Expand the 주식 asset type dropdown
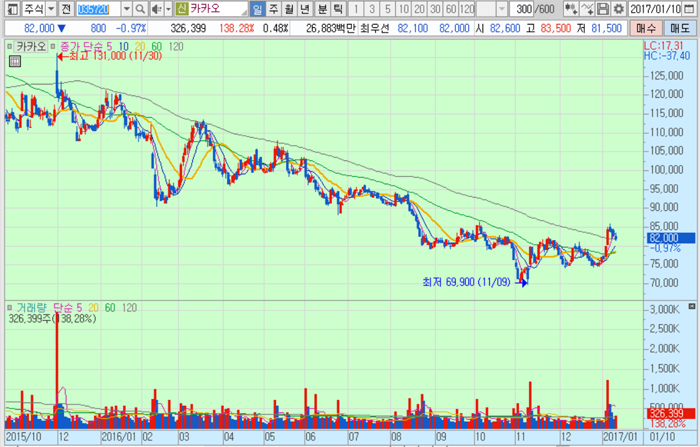This screenshot has height=447, width=700. pyautogui.click(x=49, y=9)
